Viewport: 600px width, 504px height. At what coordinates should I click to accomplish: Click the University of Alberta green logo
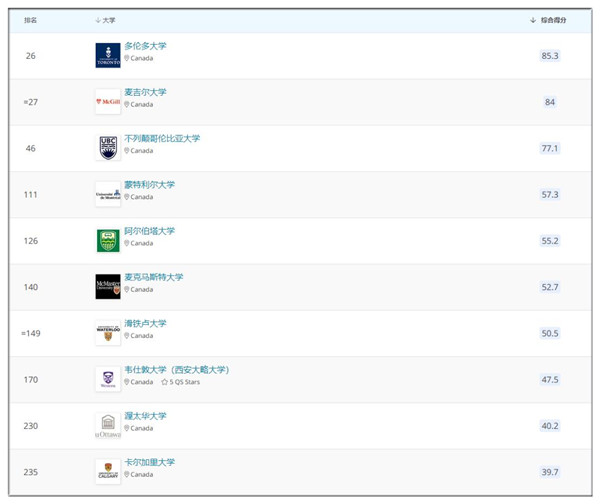[108, 241]
